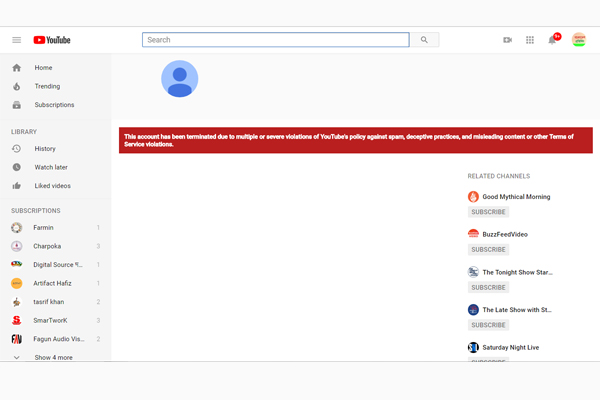Click in the Search input field
Image resolution: width=600 pixels, height=400 pixels.
pyautogui.click(x=275, y=40)
